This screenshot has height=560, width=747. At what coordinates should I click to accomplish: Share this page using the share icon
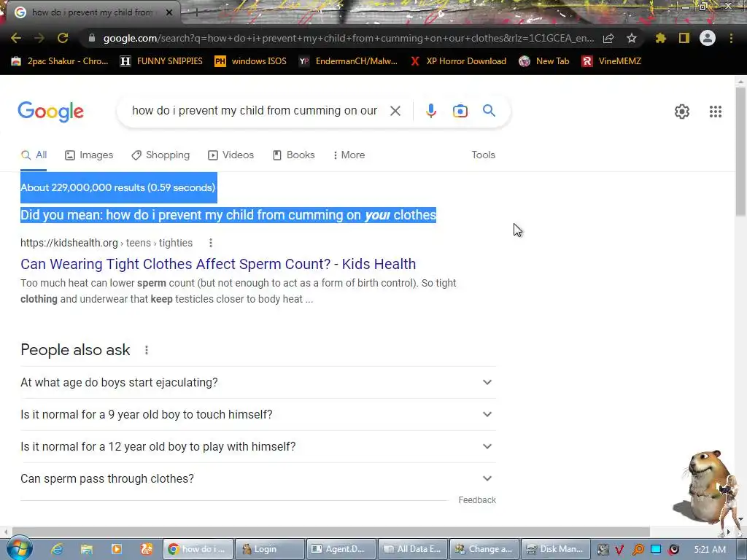click(608, 38)
